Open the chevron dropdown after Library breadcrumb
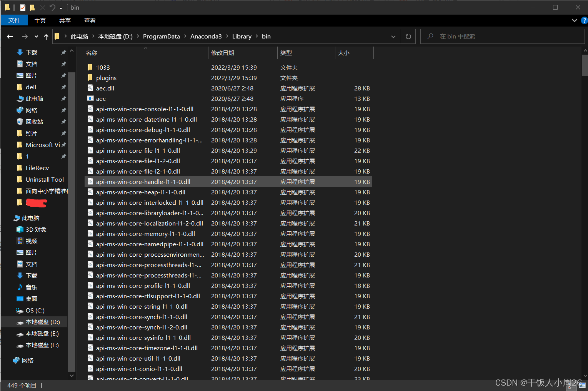 click(x=257, y=36)
